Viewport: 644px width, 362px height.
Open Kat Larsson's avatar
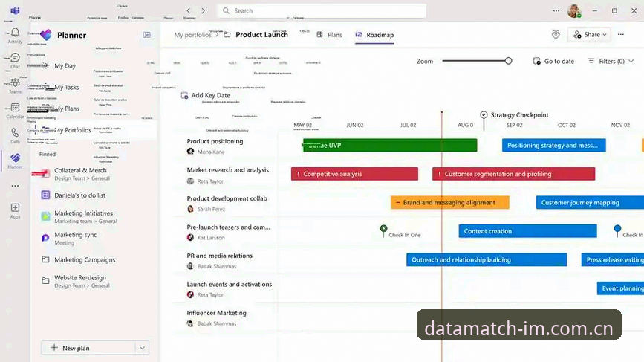pyautogui.click(x=191, y=238)
